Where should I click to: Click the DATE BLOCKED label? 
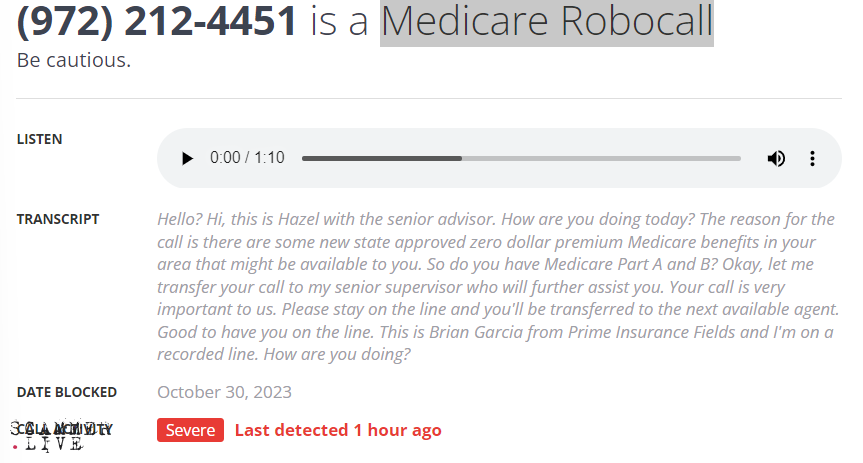click(67, 392)
